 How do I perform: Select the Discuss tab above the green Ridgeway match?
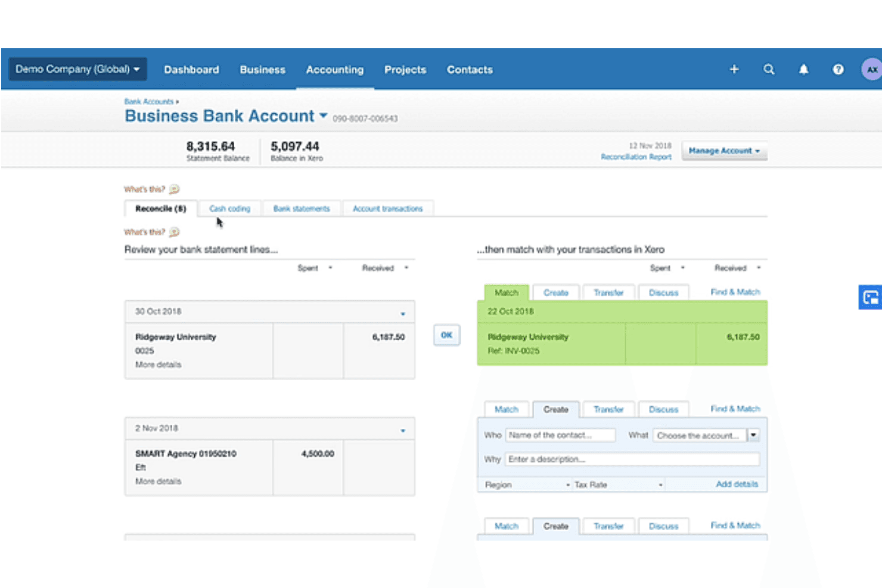click(663, 293)
